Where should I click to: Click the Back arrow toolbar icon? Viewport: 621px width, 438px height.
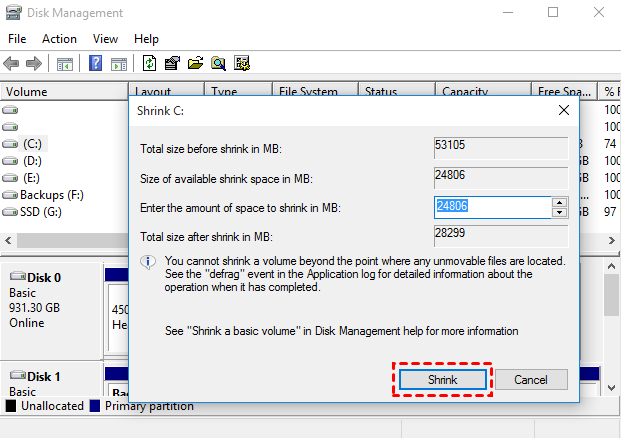[12, 64]
